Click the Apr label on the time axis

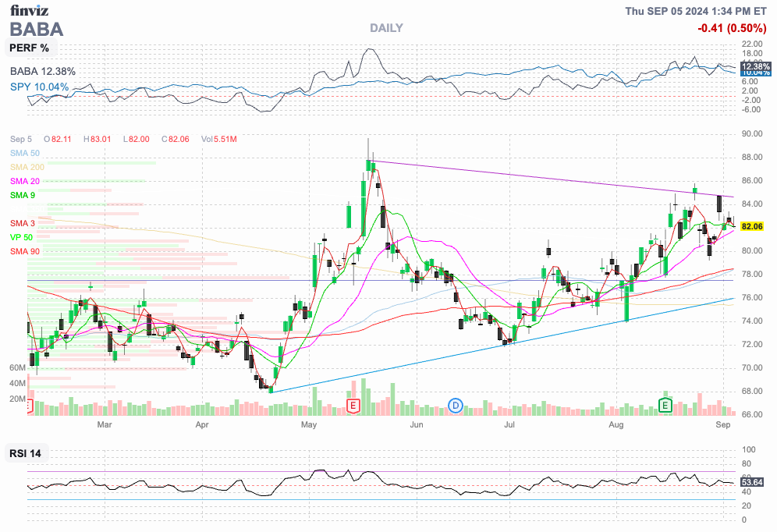click(202, 424)
